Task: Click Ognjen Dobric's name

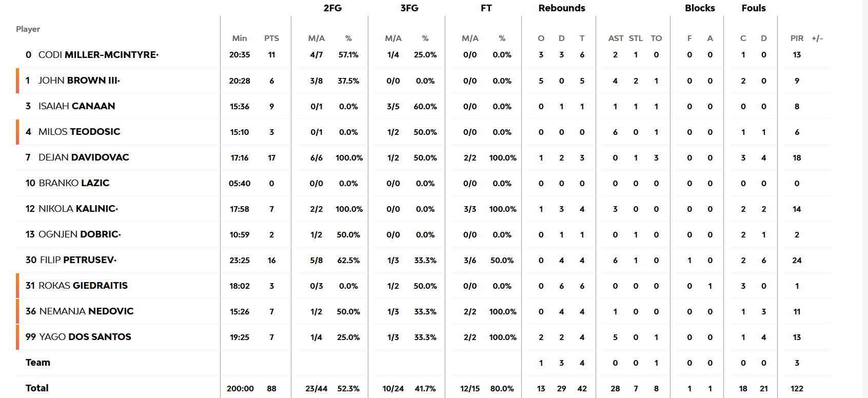Action: click(x=80, y=234)
